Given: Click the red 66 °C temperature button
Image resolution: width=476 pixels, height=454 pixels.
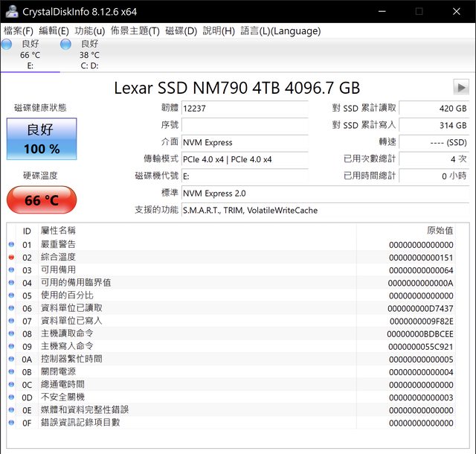Looking at the screenshot, I should tap(42, 200).
